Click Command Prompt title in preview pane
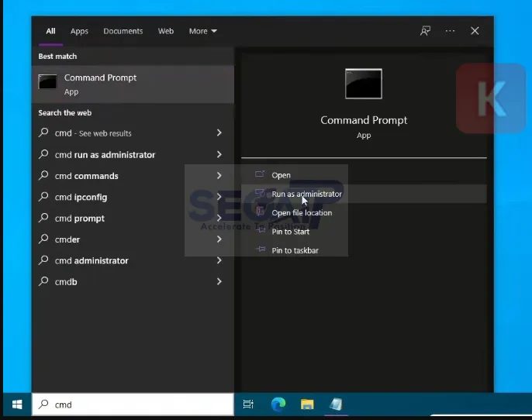The height and width of the screenshot is (420, 532). [364, 120]
